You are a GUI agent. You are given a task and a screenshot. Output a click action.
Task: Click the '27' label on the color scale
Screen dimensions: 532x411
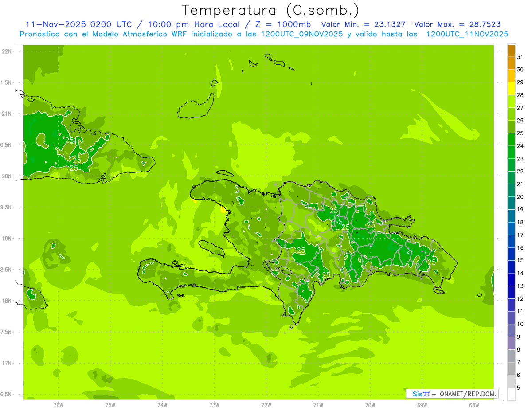click(x=520, y=108)
